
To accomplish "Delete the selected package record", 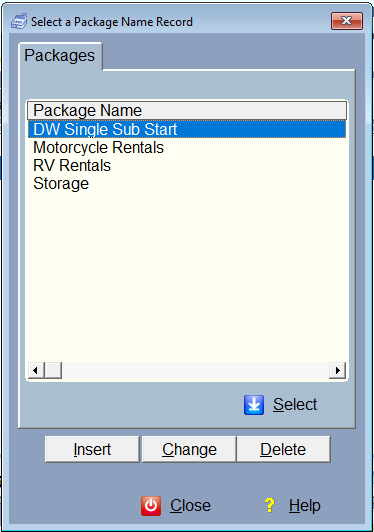I will coord(283,449).
